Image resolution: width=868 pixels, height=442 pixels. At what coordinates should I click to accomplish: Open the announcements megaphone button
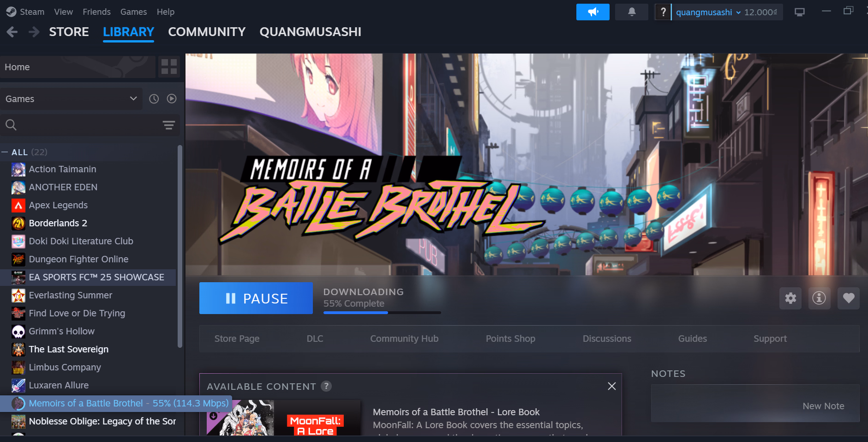(x=593, y=12)
